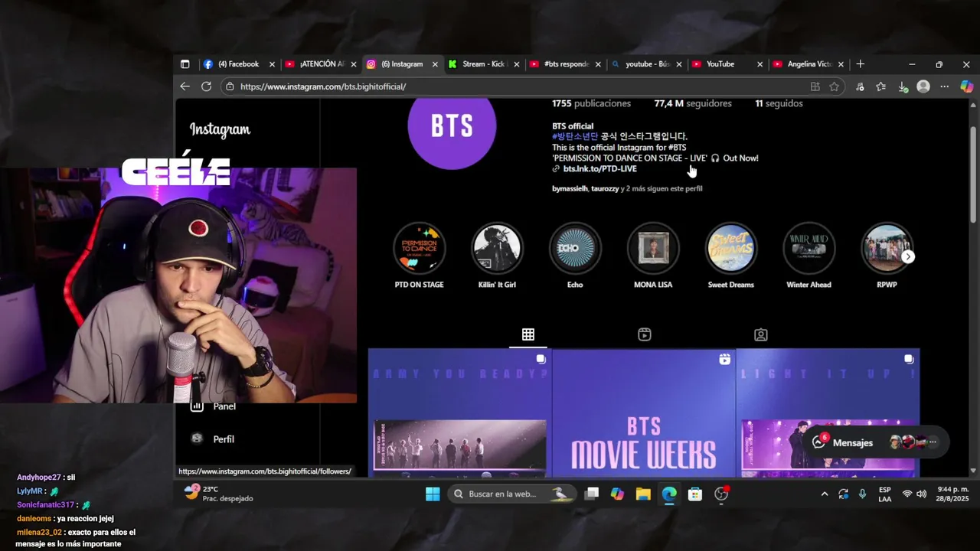Click the Instagram logo

(220, 129)
